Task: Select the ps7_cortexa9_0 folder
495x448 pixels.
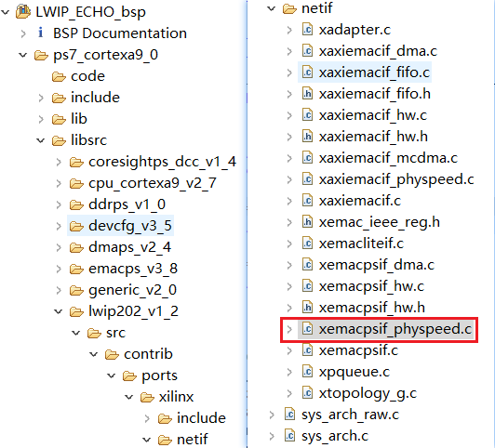Action: tap(105, 55)
